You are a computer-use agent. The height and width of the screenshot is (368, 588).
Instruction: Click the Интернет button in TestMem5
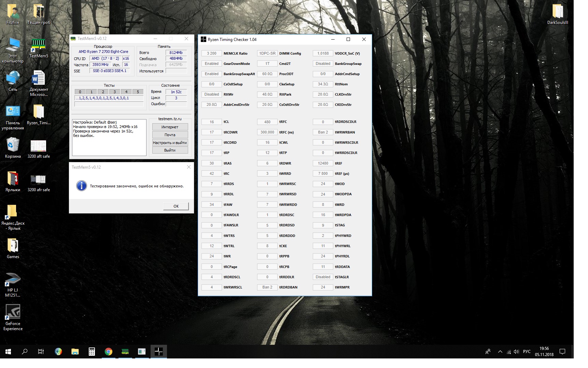(x=170, y=127)
